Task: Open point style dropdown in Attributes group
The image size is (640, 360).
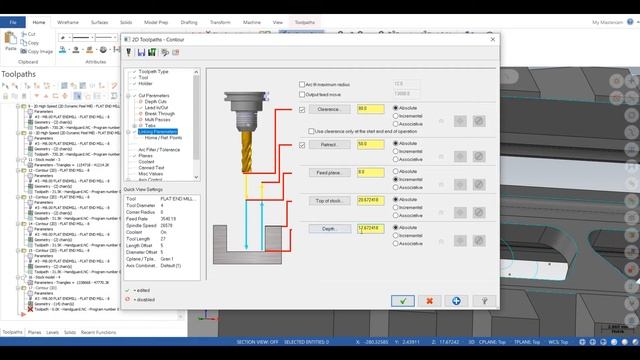Action: point(70,38)
